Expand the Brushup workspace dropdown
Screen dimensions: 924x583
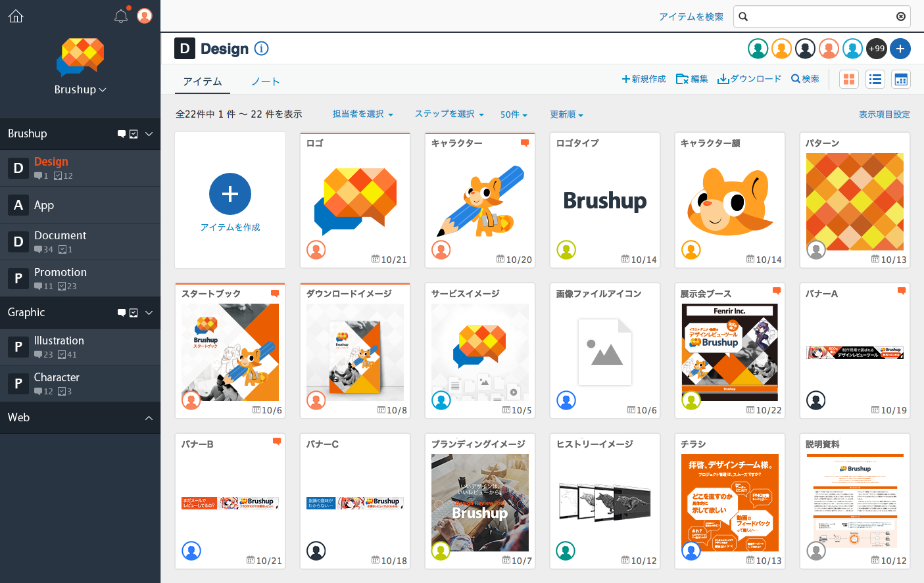pyautogui.click(x=80, y=89)
